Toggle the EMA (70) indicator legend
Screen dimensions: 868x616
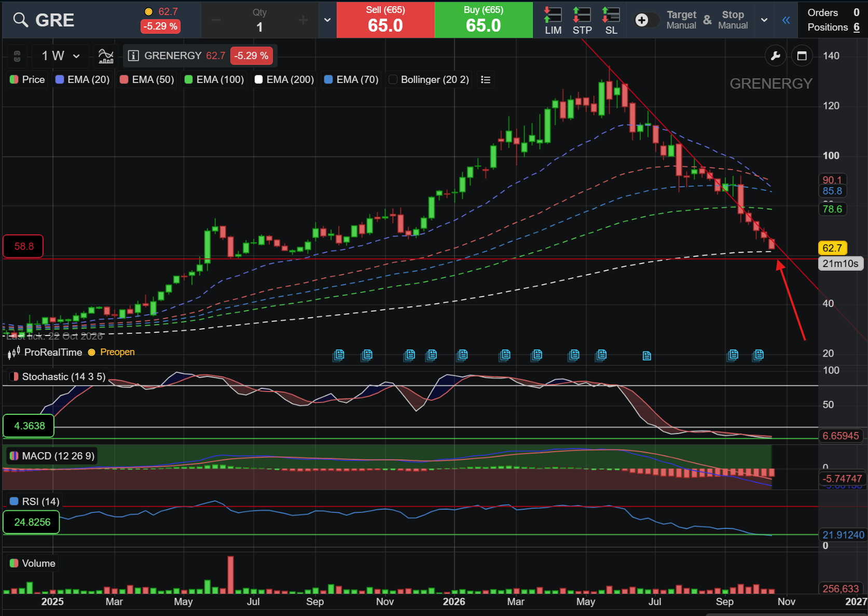click(351, 79)
